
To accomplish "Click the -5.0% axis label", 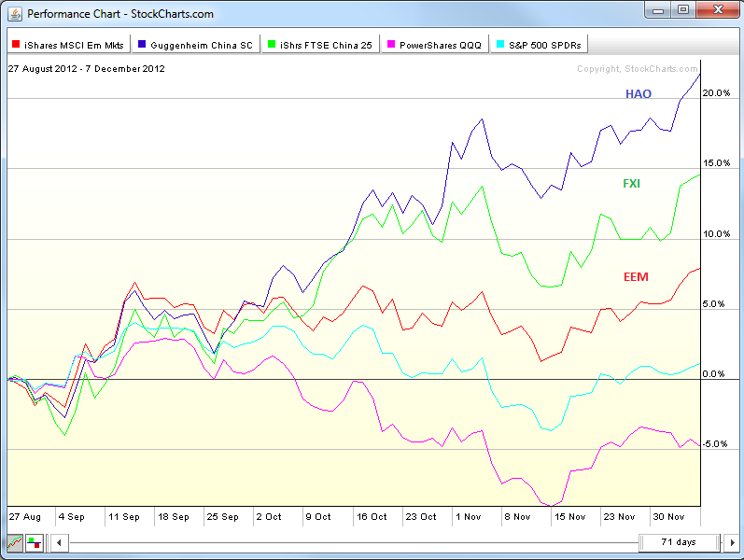I will pyautogui.click(x=714, y=444).
